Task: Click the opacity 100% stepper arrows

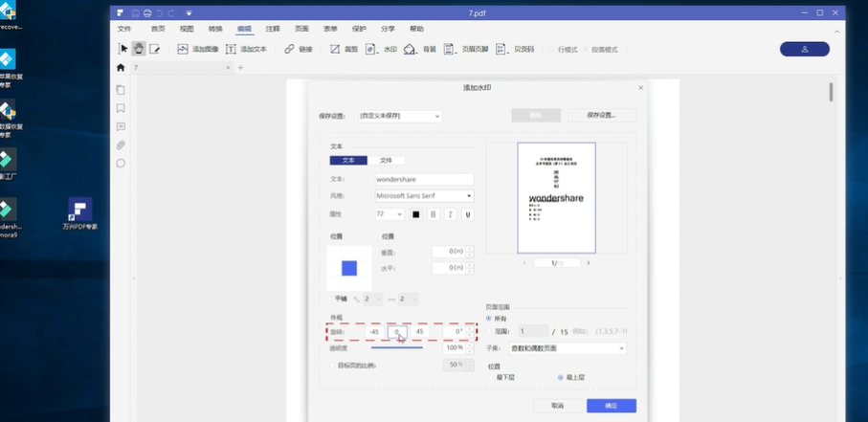Action: coord(470,348)
